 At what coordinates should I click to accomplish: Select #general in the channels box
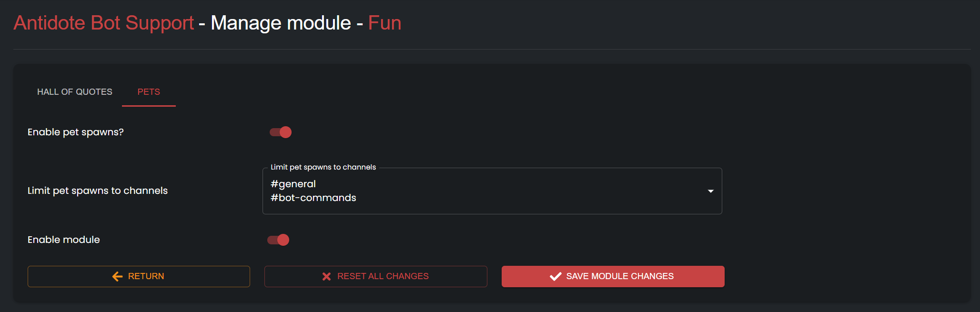[x=293, y=184]
